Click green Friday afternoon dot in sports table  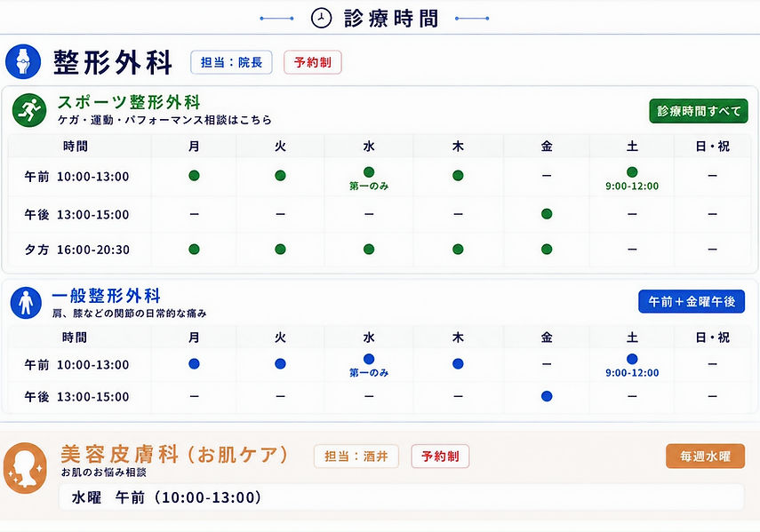[x=547, y=214]
